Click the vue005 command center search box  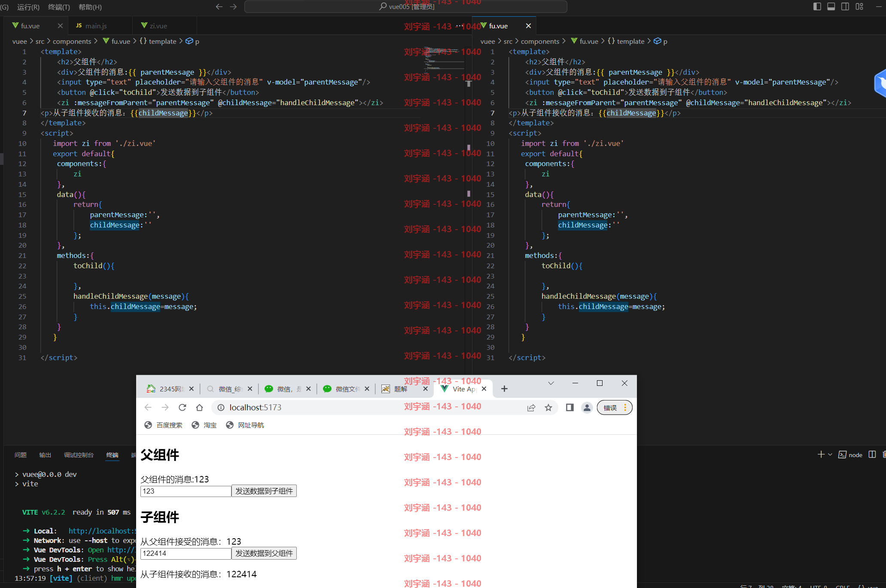tap(405, 6)
